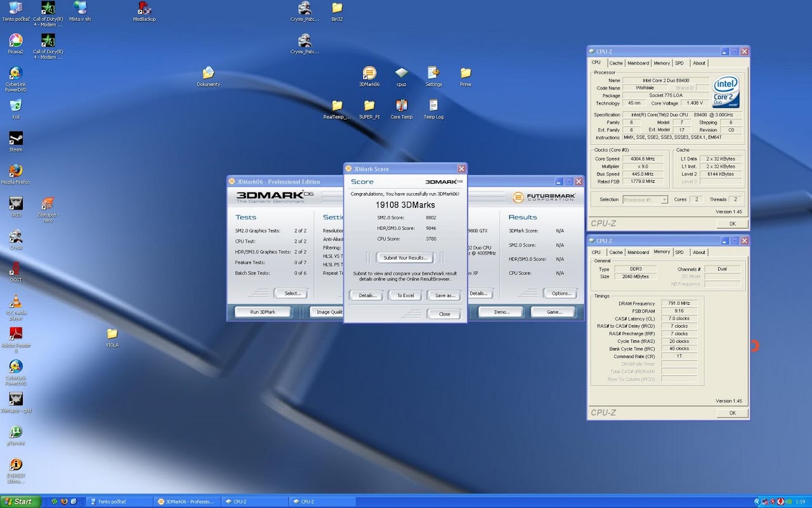Viewport: 812px width, 508px height.
Task: Switch to 3DMark06 Professional taskbar button
Action: click(187, 502)
